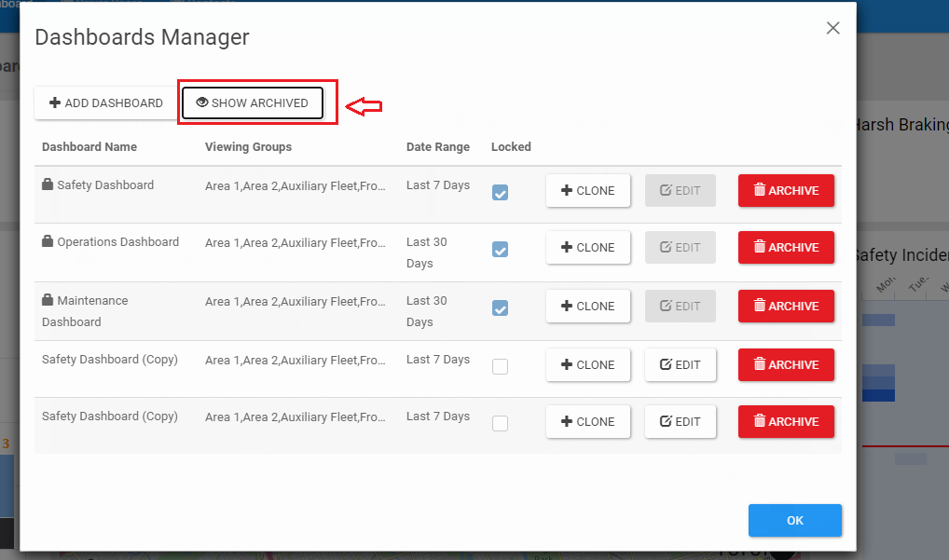Show archived dashboards

253,102
